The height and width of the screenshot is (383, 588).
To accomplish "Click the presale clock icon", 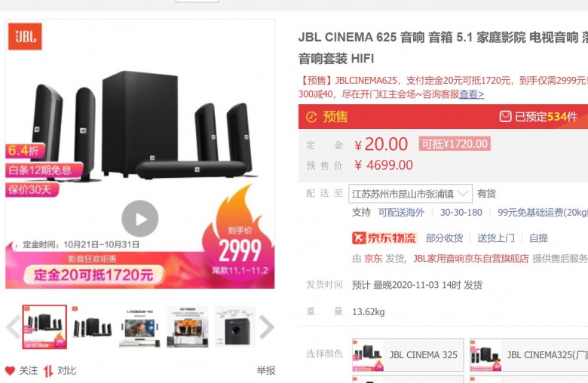I will click(x=311, y=117).
